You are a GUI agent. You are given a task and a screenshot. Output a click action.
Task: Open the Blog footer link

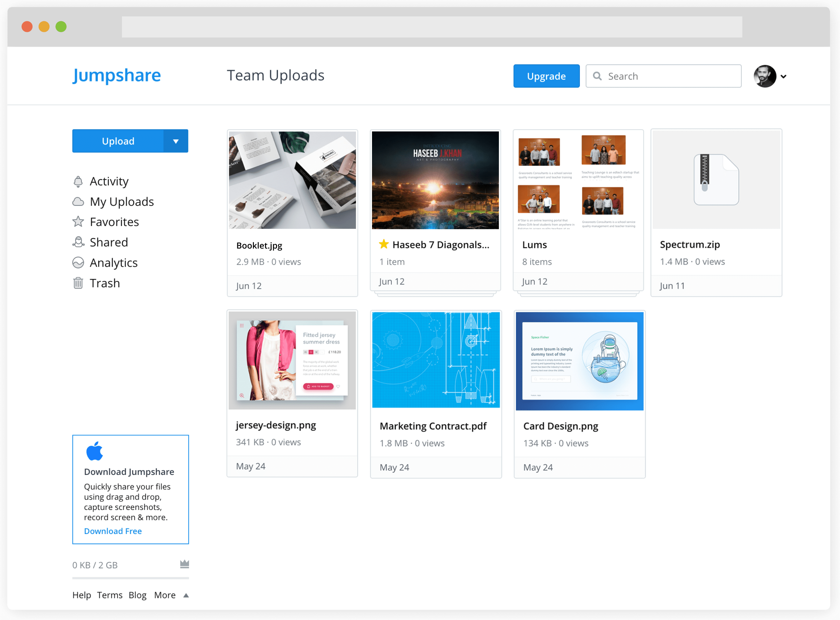[138, 595]
